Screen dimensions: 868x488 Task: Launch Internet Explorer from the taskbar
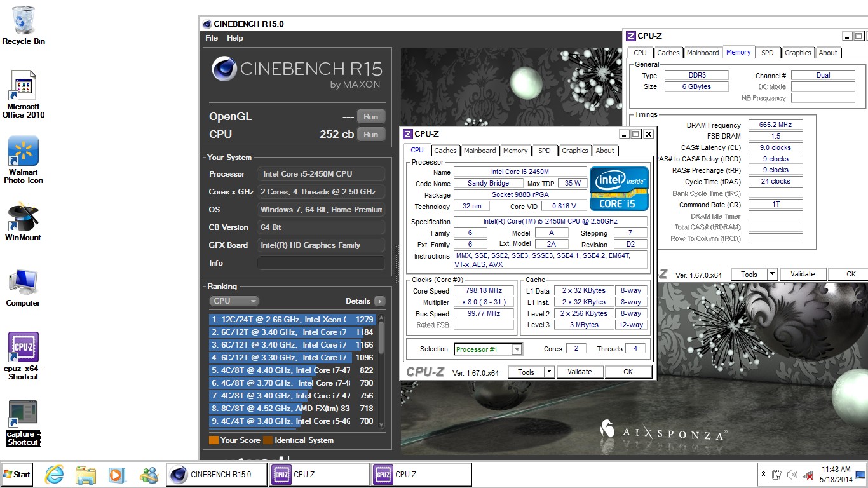[x=54, y=475]
